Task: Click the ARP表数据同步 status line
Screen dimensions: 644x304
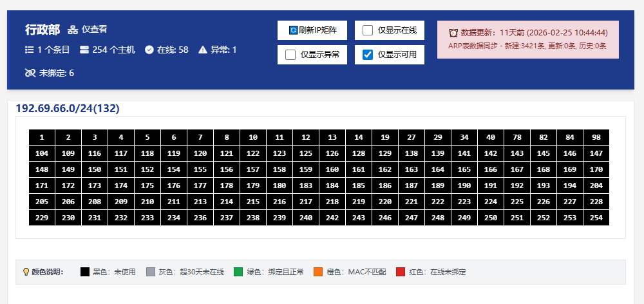Action: click(x=527, y=46)
